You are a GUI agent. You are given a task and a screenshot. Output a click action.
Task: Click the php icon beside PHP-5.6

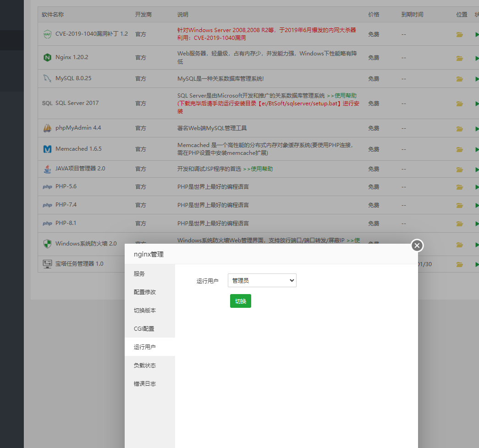[x=47, y=186]
